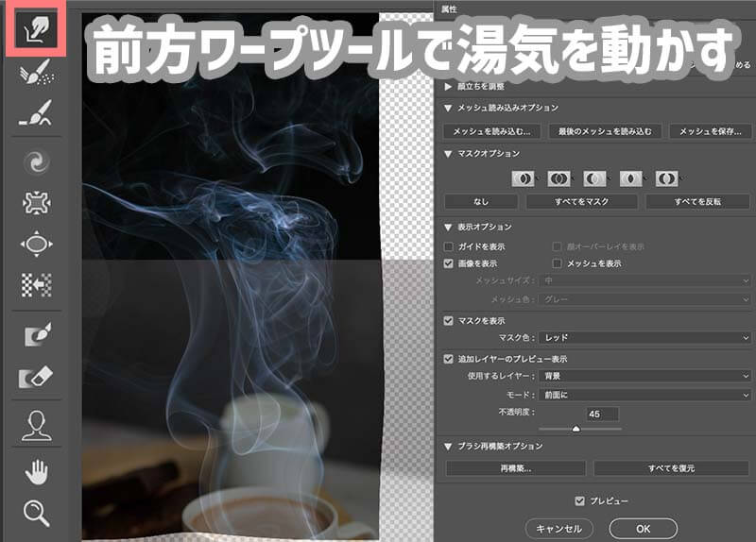
Task: Collapse ブラシ再構築オプション section
Action: (448, 447)
